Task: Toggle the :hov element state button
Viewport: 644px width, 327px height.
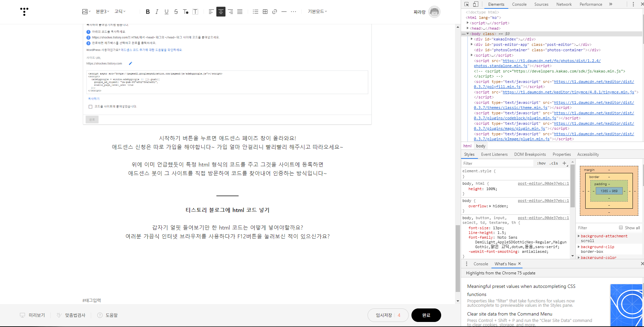Action: (x=541, y=163)
